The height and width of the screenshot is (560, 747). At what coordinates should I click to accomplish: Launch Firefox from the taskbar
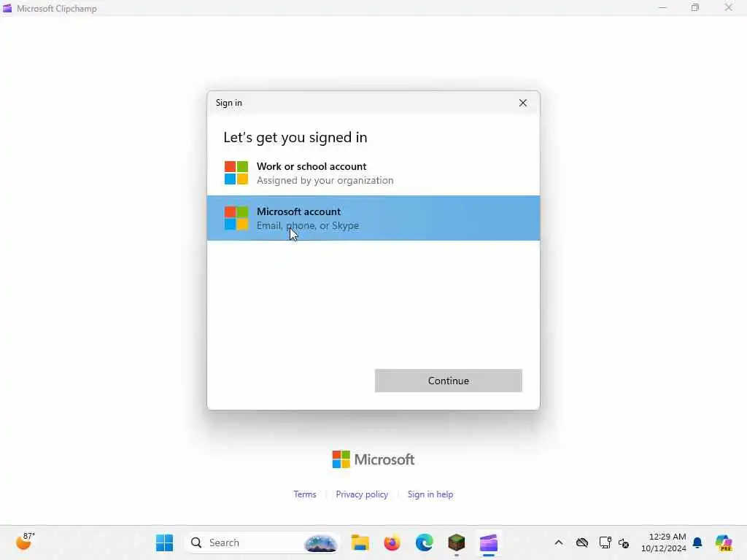tap(392, 542)
